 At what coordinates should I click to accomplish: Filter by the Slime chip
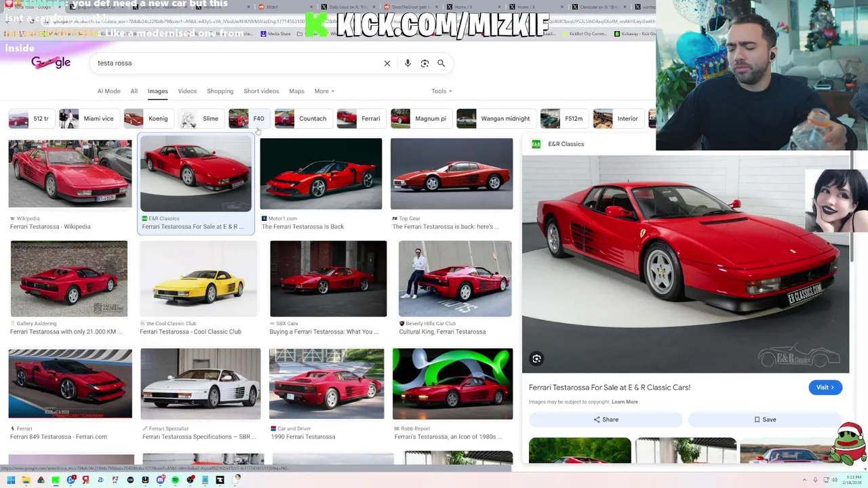pos(200,119)
